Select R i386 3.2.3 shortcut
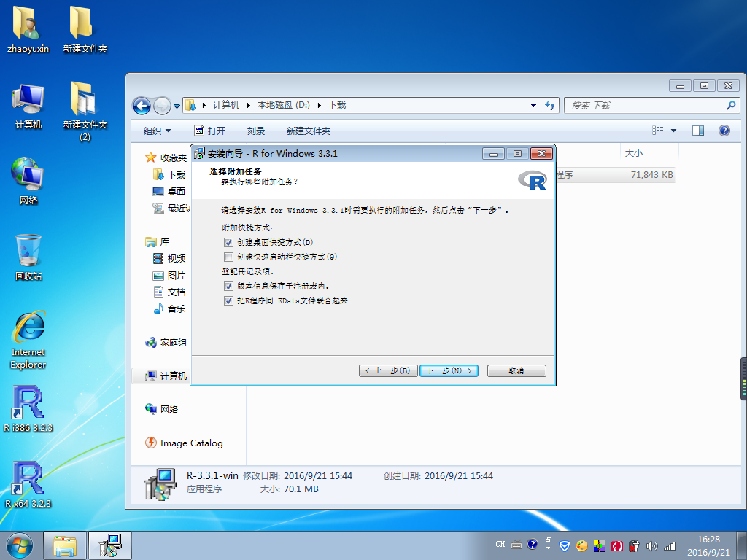This screenshot has height=560, width=747. click(x=28, y=409)
